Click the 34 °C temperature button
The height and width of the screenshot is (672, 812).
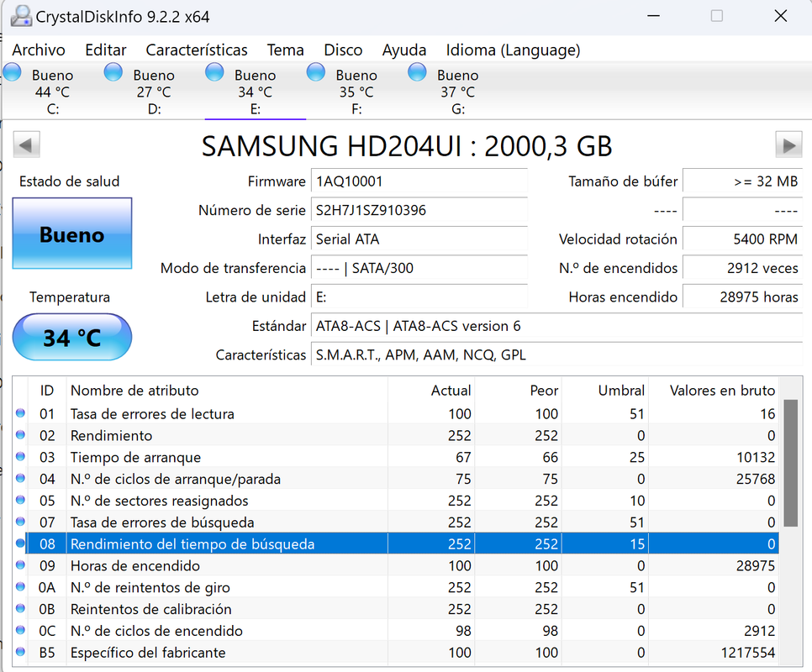[x=72, y=338]
